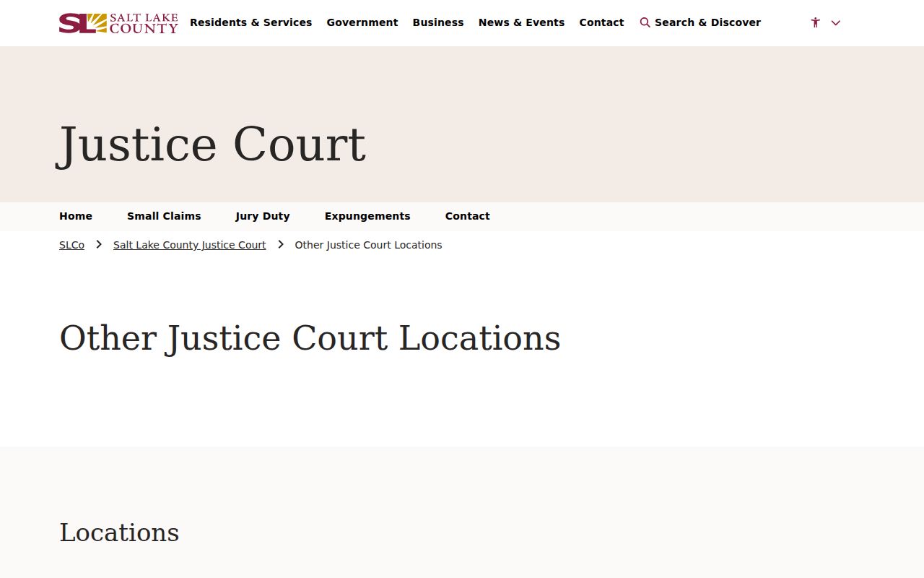Viewport: 924px width, 578px height.
Task: Open the Expungements section
Action: tap(367, 216)
